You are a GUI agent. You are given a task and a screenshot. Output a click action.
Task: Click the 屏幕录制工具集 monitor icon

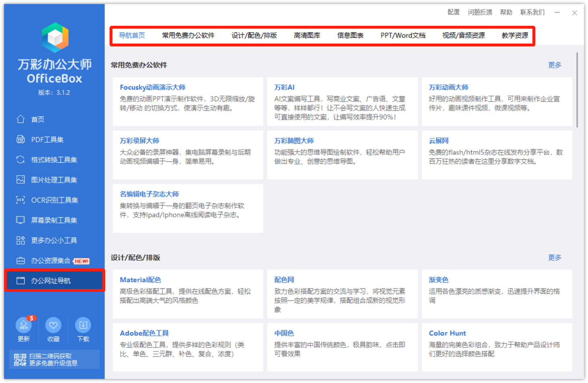[21, 220]
